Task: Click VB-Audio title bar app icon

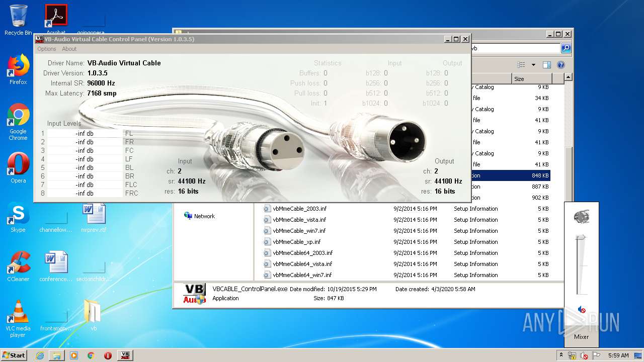Action: pos(39,39)
